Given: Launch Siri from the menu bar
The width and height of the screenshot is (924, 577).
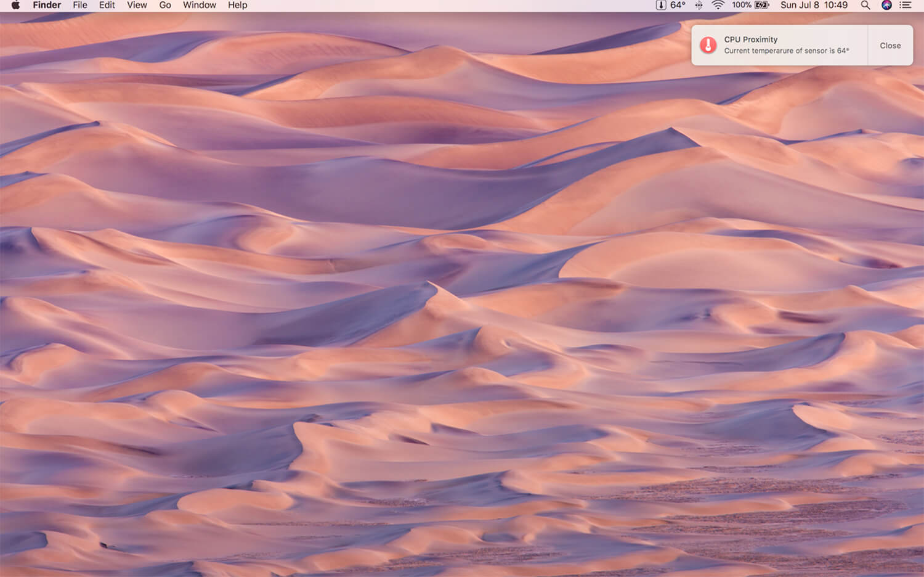Looking at the screenshot, I should click(x=886, y=5).
